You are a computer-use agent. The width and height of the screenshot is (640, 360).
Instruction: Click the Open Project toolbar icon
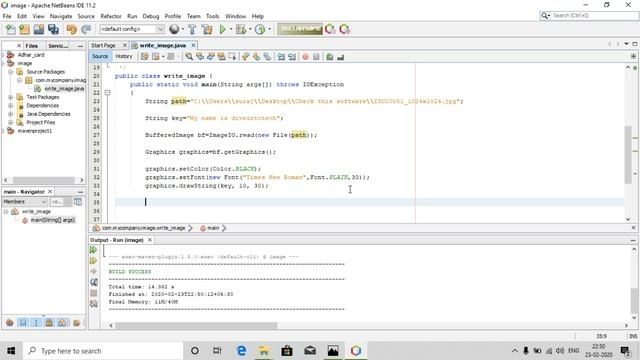coord(39,29)
